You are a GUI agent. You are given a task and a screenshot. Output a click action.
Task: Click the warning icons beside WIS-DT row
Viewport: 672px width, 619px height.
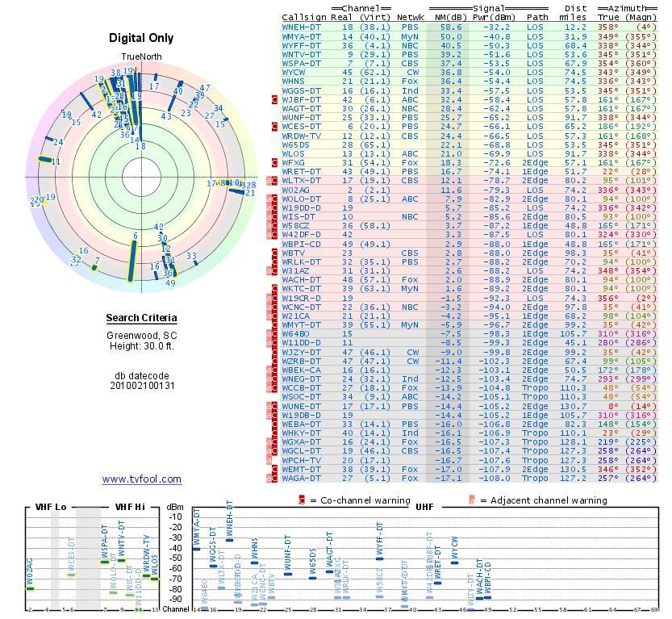(272, 217)
